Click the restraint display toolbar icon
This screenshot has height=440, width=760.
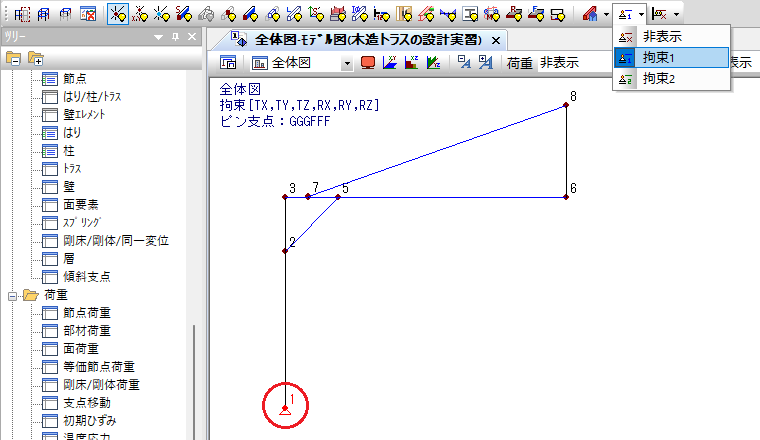coord(625,15)
